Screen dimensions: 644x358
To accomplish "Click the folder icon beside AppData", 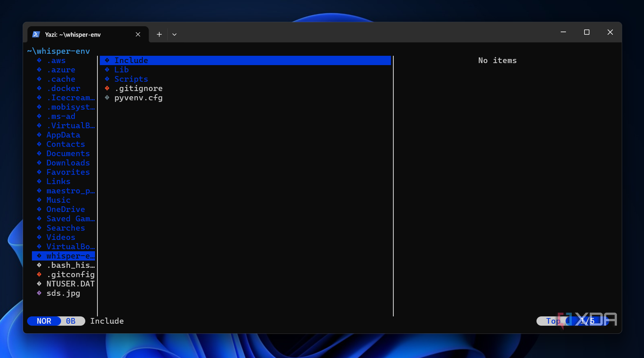I will point(39,135).
